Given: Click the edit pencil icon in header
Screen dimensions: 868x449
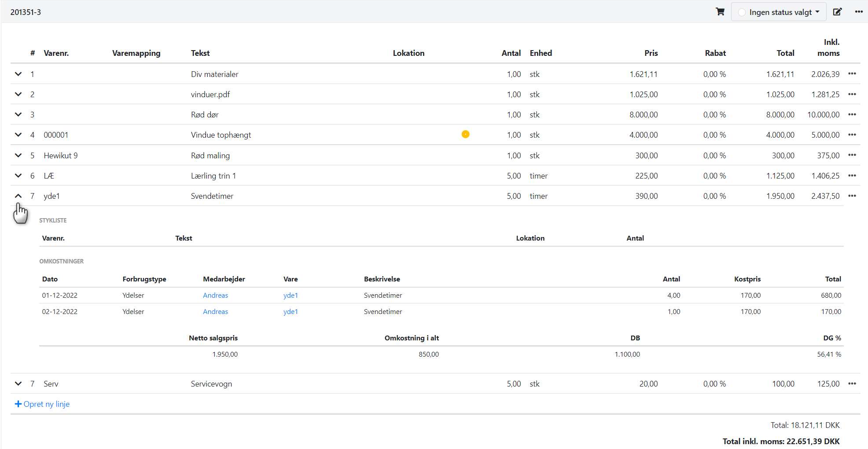Looking at the screenshot, I should (x=837, y=12).
